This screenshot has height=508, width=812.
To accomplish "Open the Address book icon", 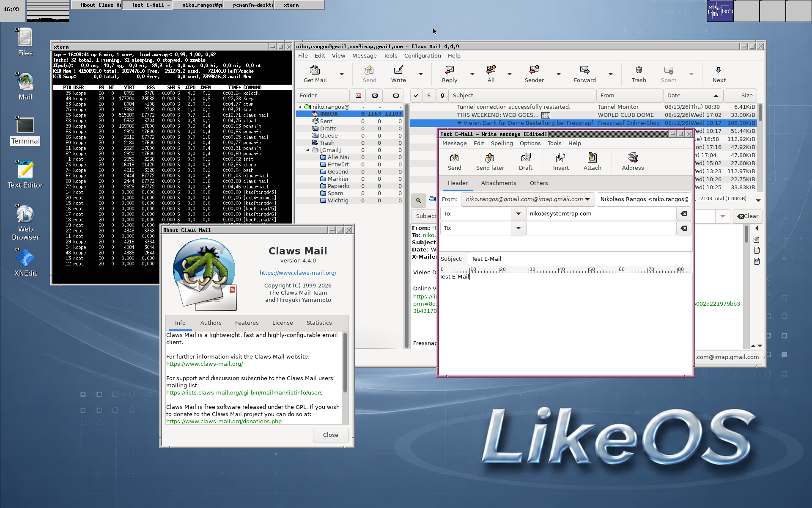I will pos(633,158).
